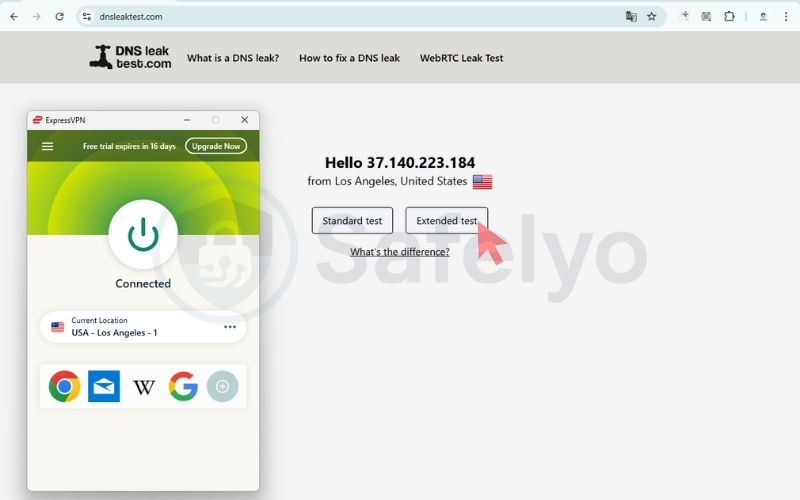
Task: Click the Connected status text
Action: [x=143, y=284]
